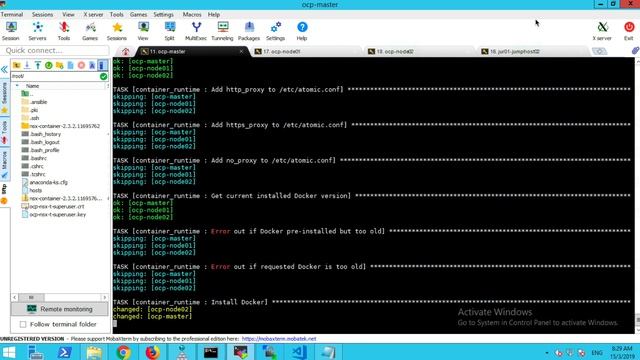This screenshot has width=640, height=360.
Task: Open the Tools menu
Action: (x=116, y=15)
